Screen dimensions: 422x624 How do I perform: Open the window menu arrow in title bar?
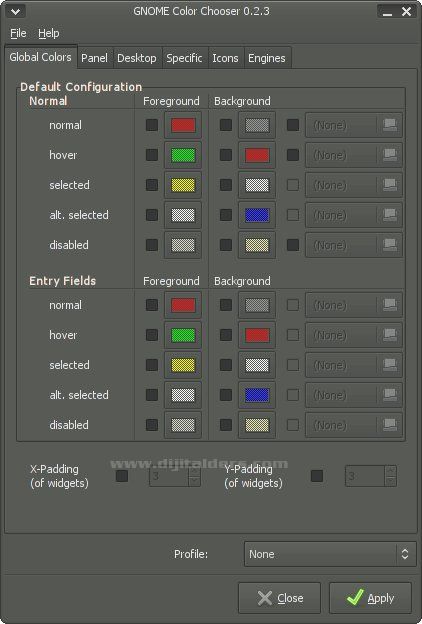coord(16,11)
